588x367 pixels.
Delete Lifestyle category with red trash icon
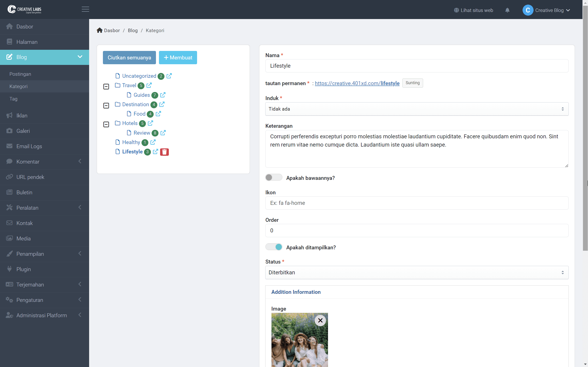[x=164, y=152]
